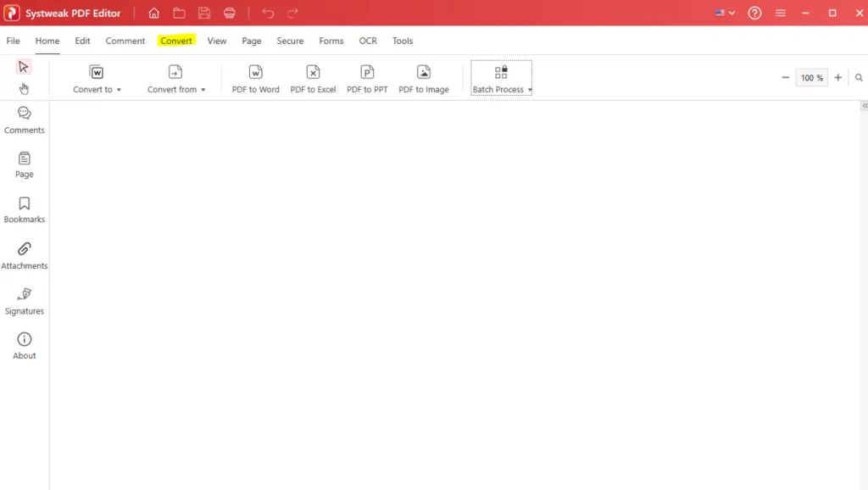This screenshot has width=868, height=490.
Task: Switch to the View tab
Action: pyautogui.click(x=217, y=41)
